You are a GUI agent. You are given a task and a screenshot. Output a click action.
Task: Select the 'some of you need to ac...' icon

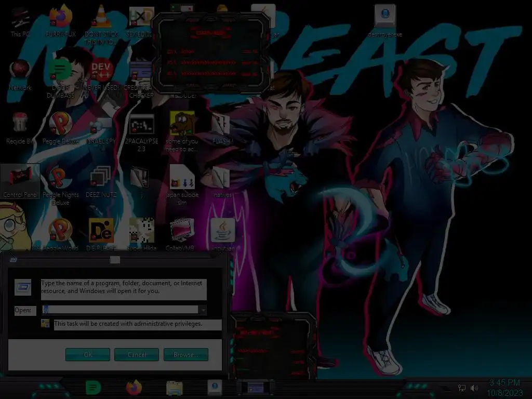tap(182, 131)
